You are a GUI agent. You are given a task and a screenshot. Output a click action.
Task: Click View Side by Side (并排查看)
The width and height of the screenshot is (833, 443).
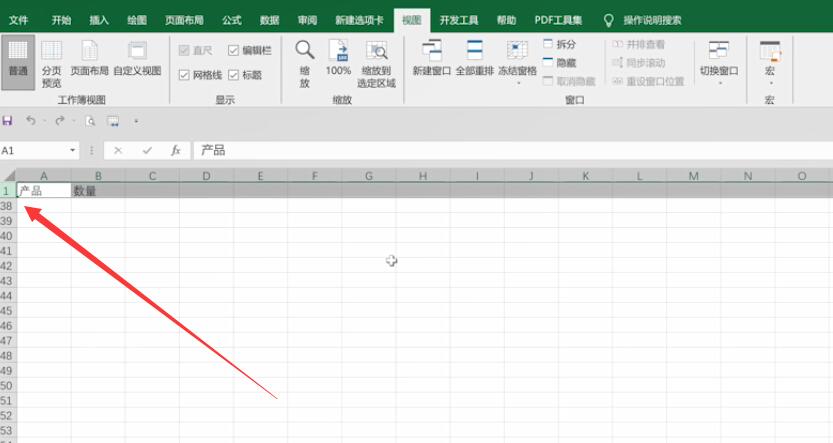(638, 44)
